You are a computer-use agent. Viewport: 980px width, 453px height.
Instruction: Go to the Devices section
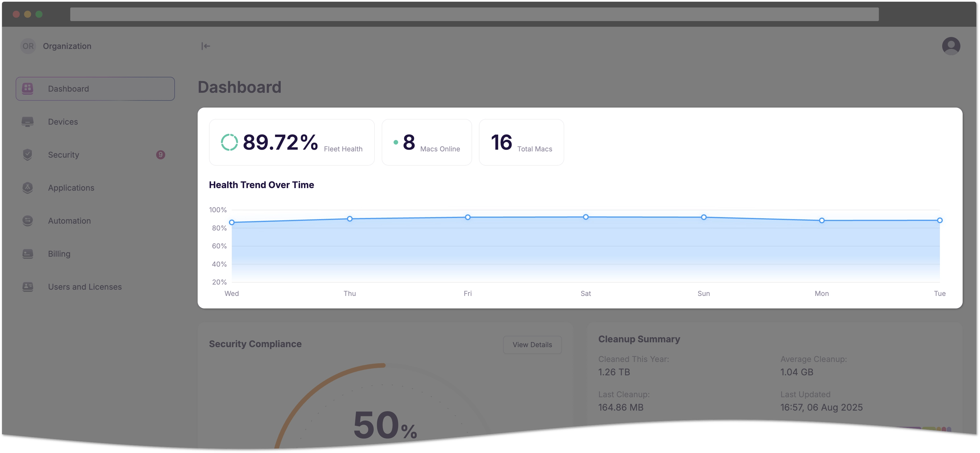click(95, 122)
